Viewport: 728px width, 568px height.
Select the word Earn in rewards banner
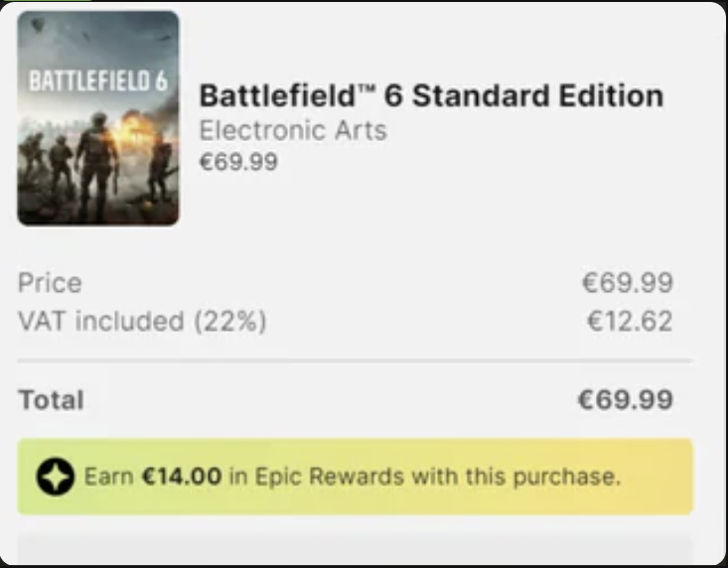pyautogui.click(x=108, y=477)
